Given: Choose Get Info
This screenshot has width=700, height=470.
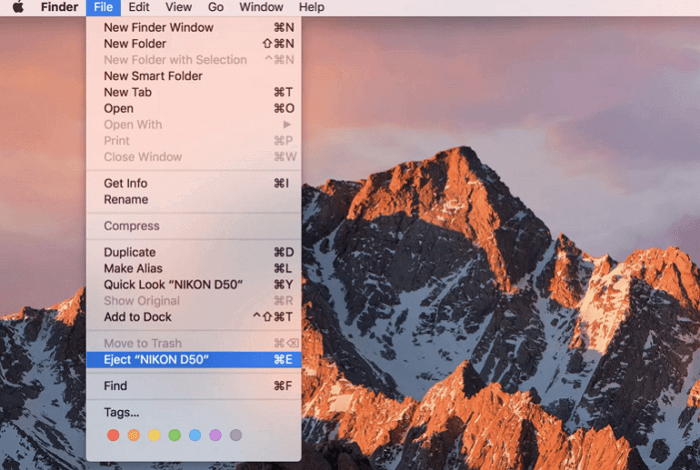Looking at the screenshot, I should [x=194, y=183].
